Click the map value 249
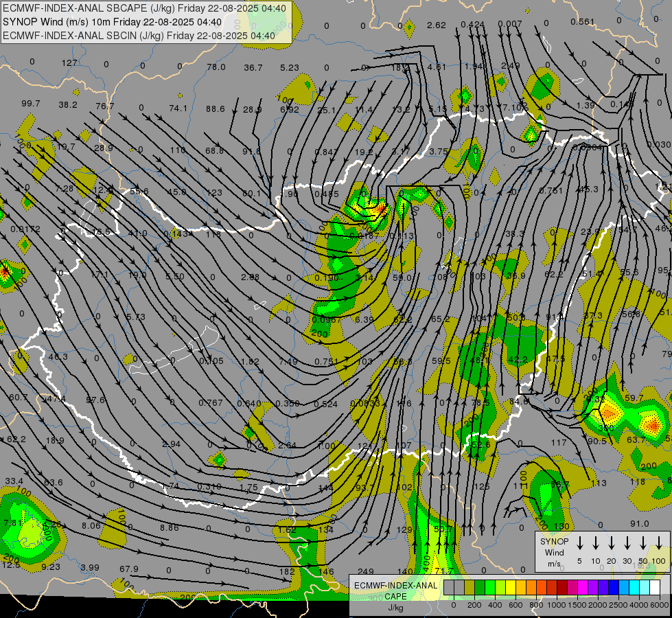672x618 pixels. 366,571
